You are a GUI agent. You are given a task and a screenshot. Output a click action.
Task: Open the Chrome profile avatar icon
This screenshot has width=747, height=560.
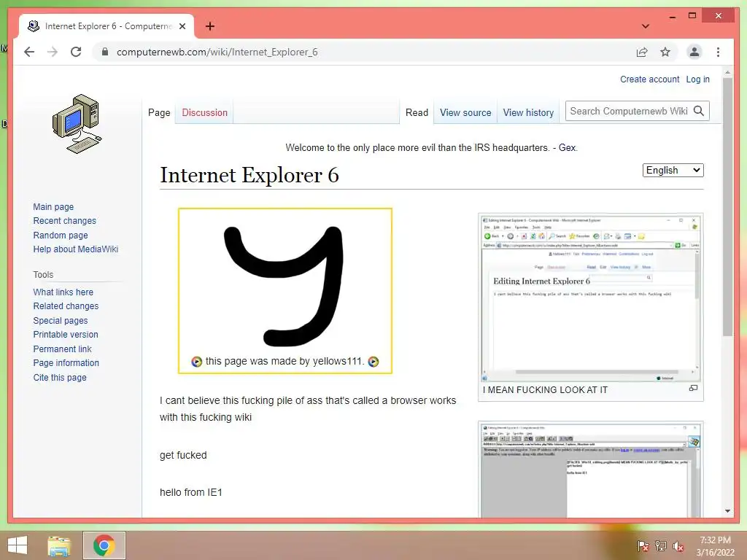(694, 52)
